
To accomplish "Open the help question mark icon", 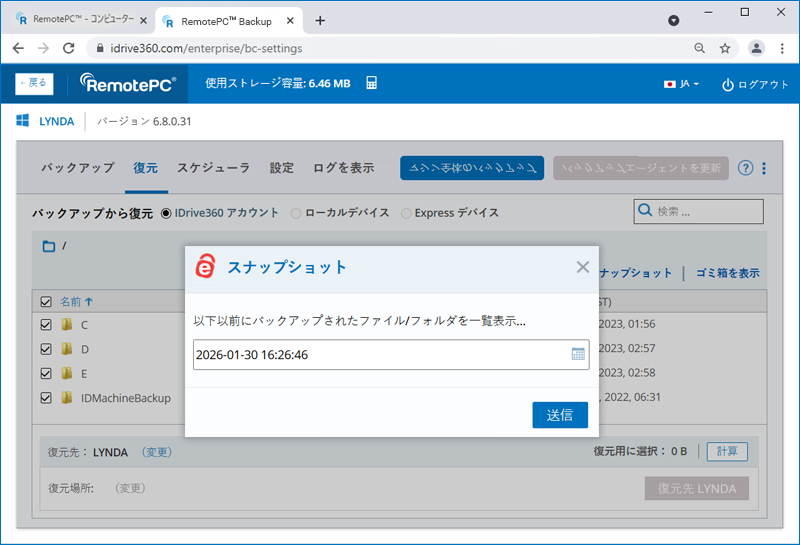I will coord(745,168).
